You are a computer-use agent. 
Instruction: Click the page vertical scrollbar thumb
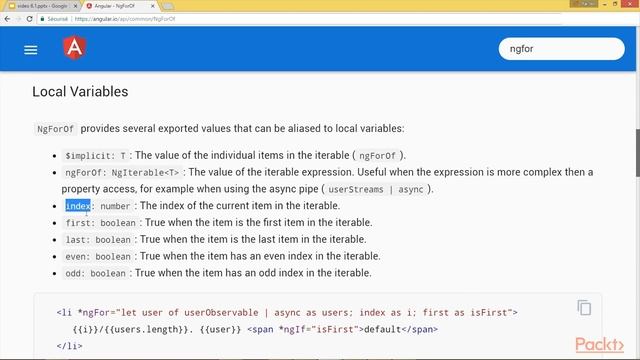pyautogui.click(x=638, y=153)
